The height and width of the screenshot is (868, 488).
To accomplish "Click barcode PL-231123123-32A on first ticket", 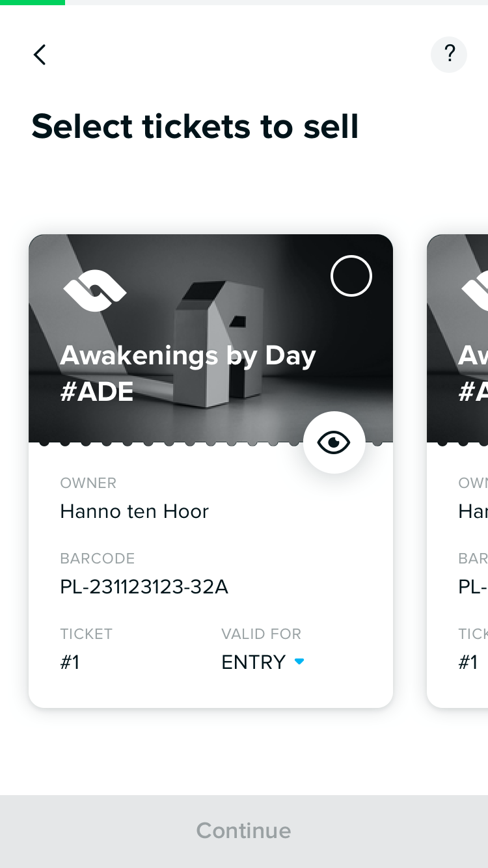I will click(x=144, y=587).
